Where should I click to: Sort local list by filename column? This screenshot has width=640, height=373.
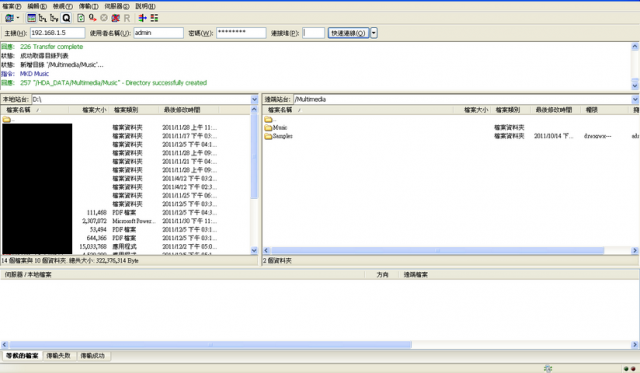click(35, 110)
